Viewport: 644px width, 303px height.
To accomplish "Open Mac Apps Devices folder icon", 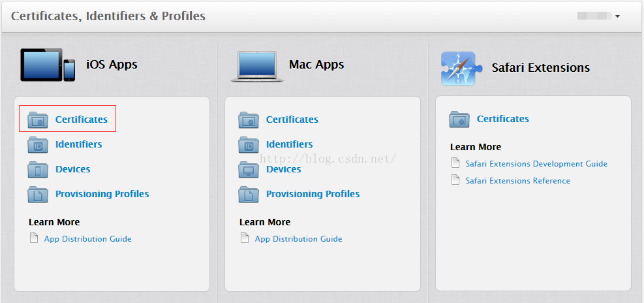I will pyautogui.click(x=249, y=169).
